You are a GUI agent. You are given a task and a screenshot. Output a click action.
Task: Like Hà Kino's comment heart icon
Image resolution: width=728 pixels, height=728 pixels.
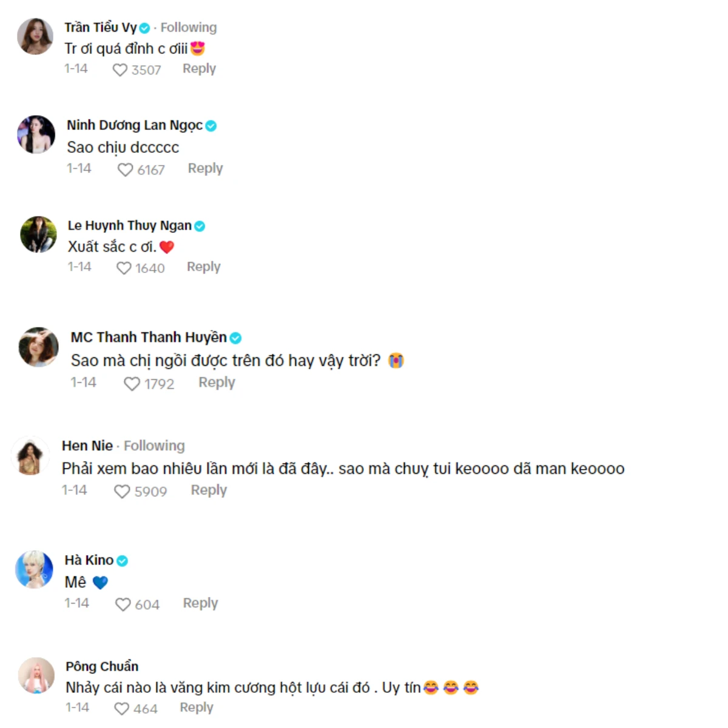point(123,605)
